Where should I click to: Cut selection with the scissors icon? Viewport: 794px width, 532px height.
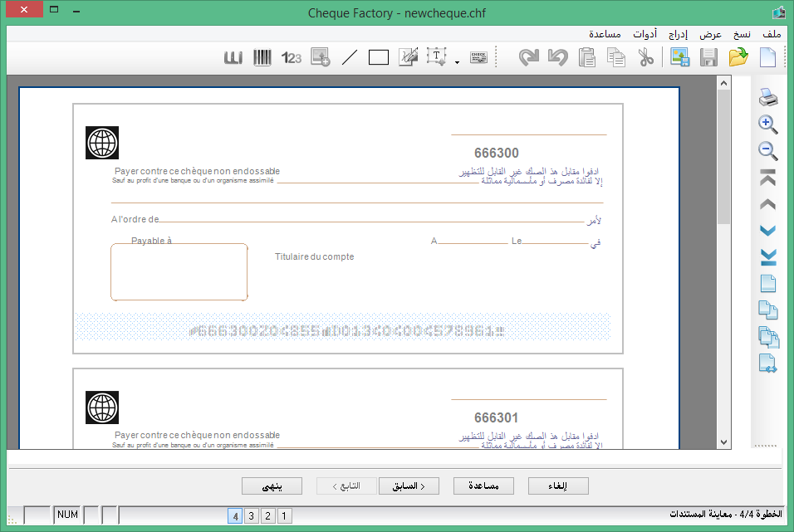(x=645, y=57)
